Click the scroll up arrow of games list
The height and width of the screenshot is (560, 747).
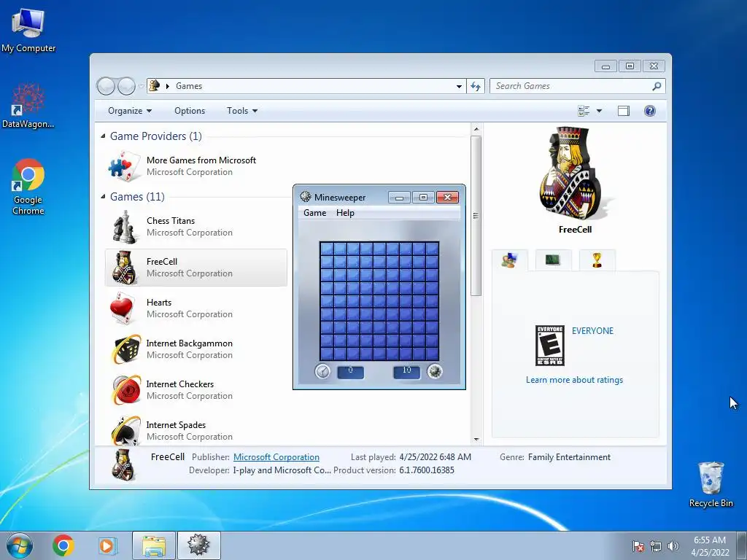[476, 129]
